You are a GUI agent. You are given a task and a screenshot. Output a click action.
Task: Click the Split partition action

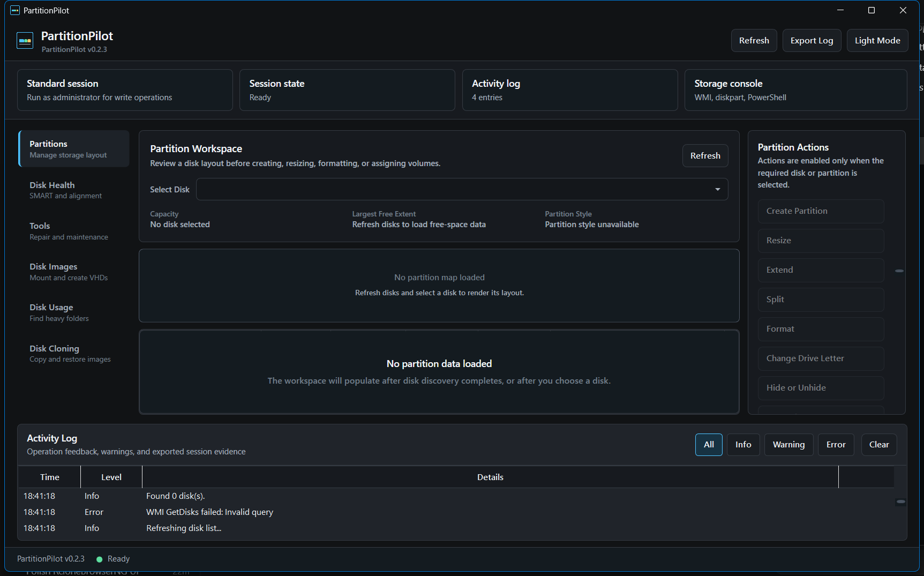pyautogui.click(x=821, y=300)
